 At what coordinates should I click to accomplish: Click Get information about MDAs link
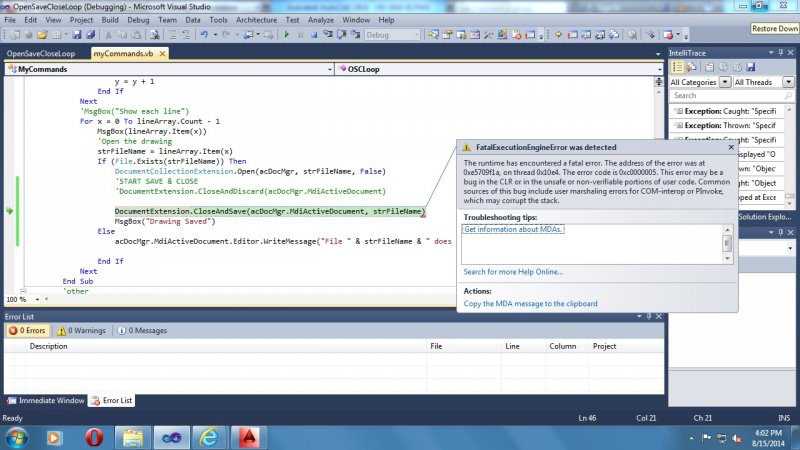coord(513,230)
